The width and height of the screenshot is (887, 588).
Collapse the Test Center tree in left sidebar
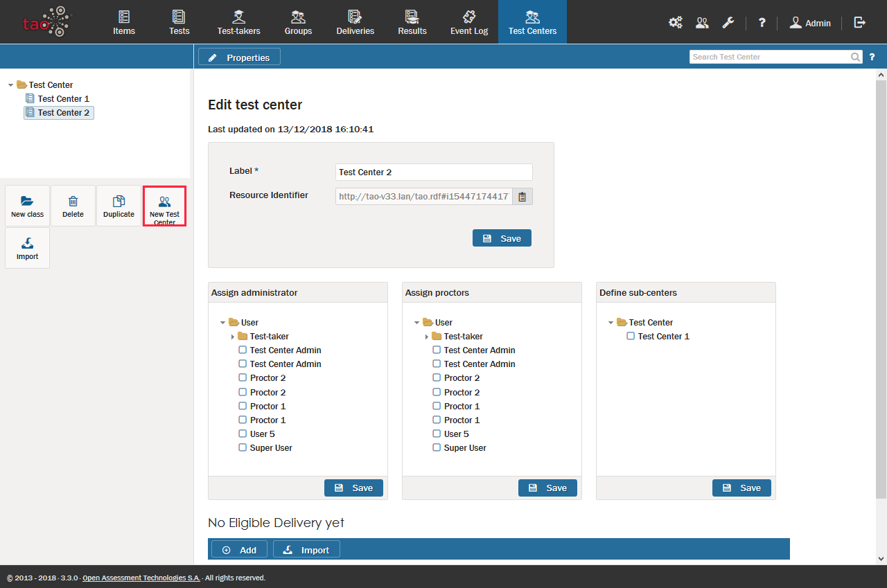(11, 85)
